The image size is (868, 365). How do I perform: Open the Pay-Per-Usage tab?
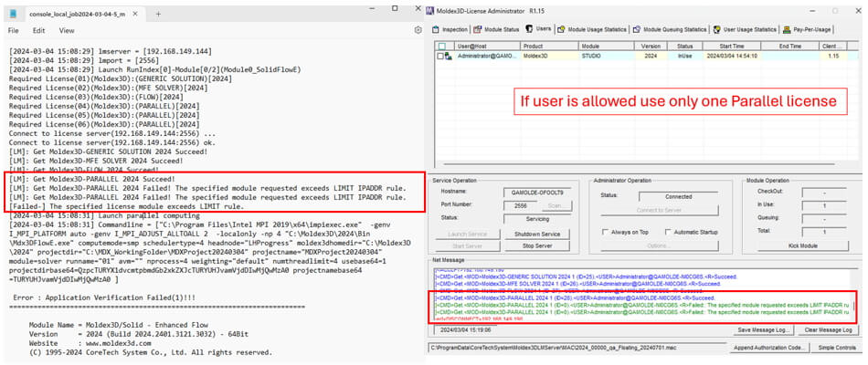pyautogui.click(x=806, y=29)
